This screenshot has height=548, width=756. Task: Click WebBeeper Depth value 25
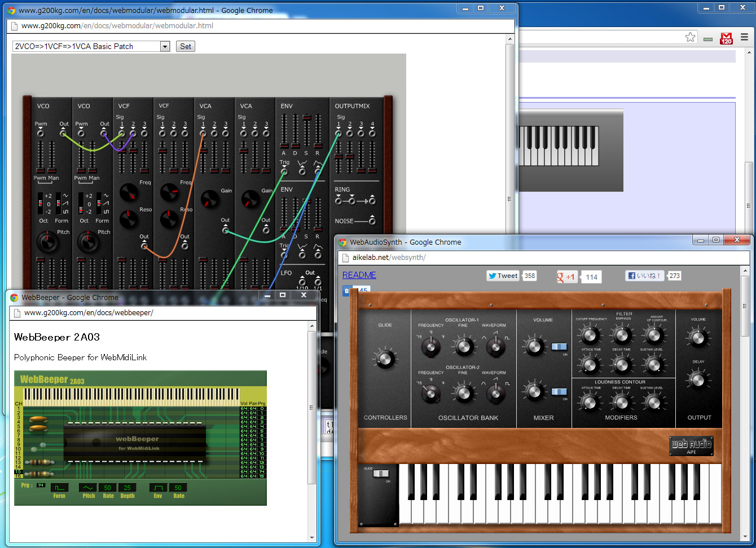(x=128, y=488)
